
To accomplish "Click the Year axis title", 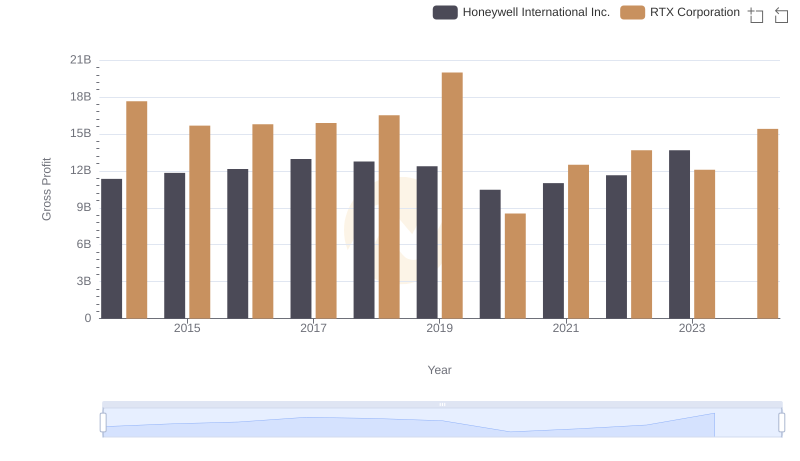I will [x=439, y=370].
